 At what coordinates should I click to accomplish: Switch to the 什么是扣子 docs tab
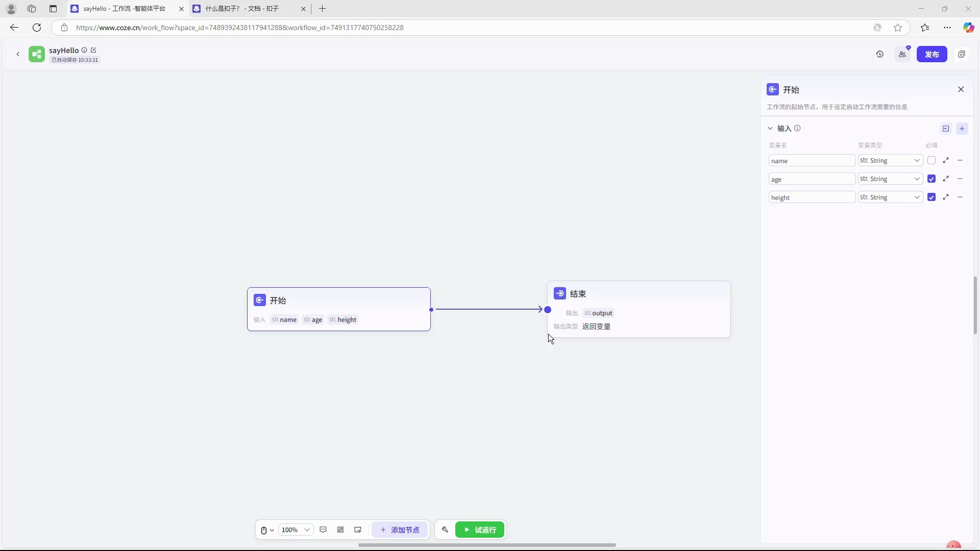tap(242, 9)
